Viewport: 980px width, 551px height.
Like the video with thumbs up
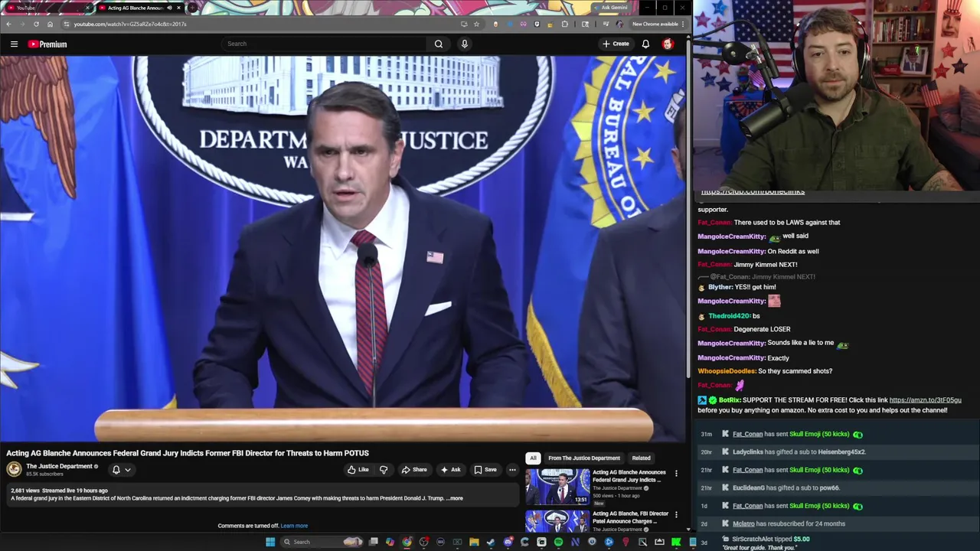click(x=358, y=470)
